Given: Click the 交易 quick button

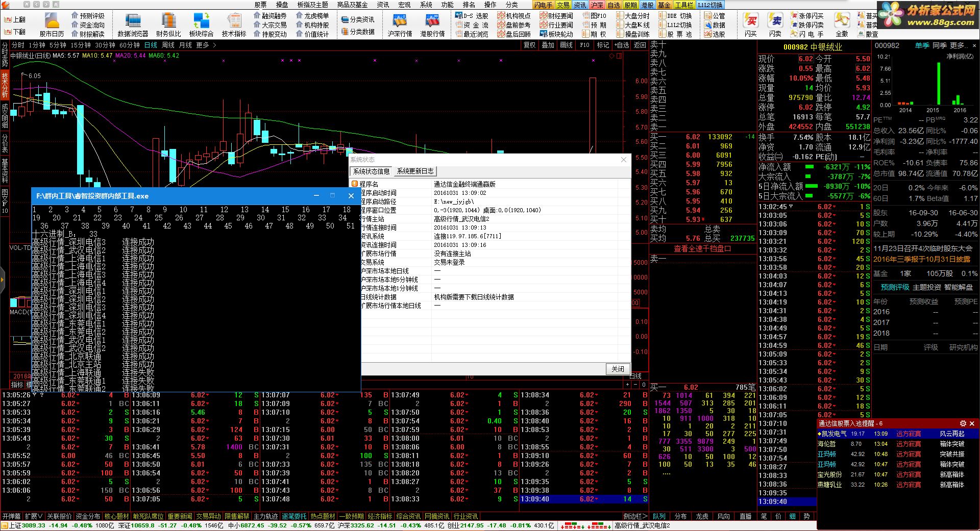Looking at the screenshot, I should (563, 5).
